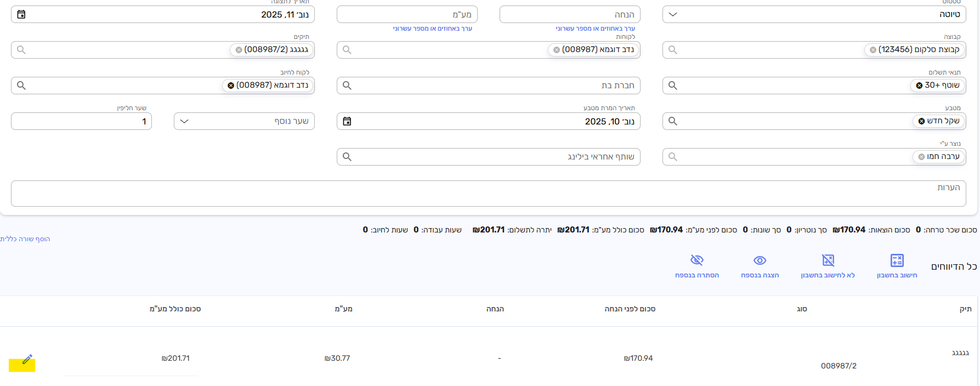Click the 'לא לחישוב בחשבון' icon
The width and height of the screenshot is (980, 386).
pos(828,260)
